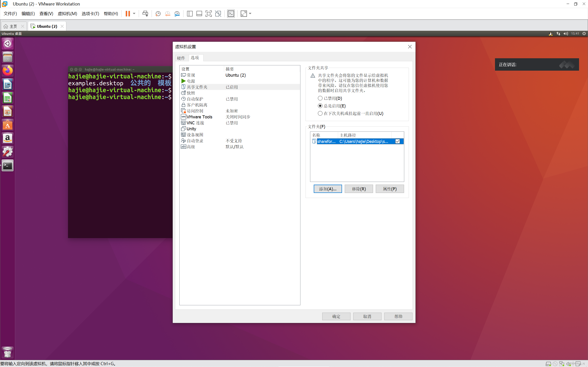Send Ctrl+Alt+Del to the guest

pyautogui.click(x=145, y=14)
